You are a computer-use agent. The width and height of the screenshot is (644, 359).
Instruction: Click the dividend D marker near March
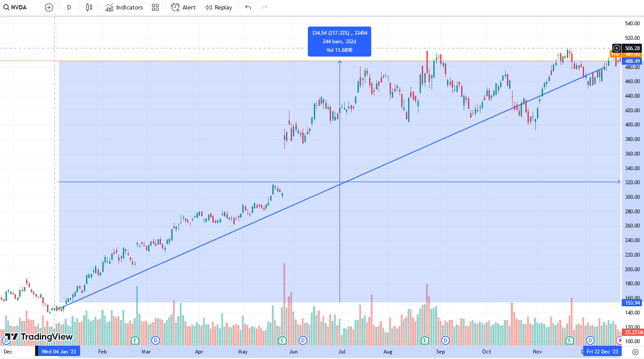pos(155,340)
